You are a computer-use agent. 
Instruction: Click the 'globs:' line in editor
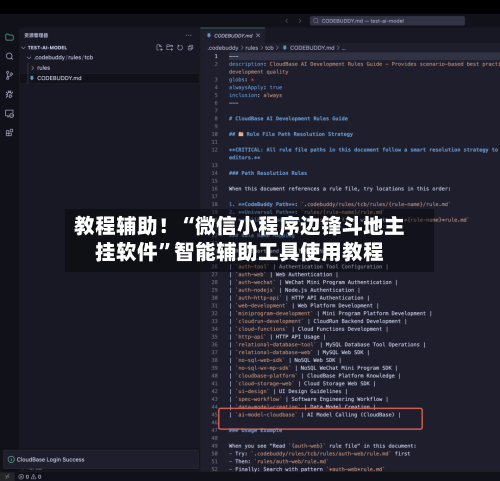tap(241, 80)
